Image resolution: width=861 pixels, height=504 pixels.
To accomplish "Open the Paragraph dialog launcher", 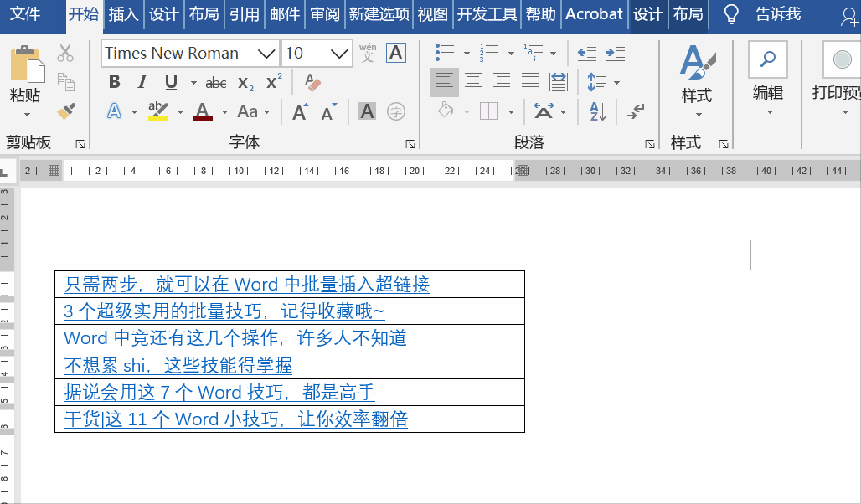I will (650, 144).
